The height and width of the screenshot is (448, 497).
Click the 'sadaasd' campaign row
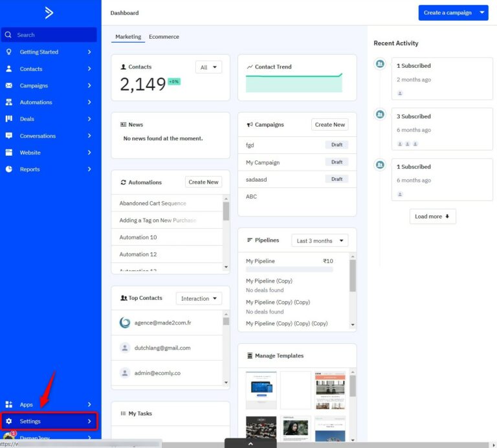click(x=297, y=179)
